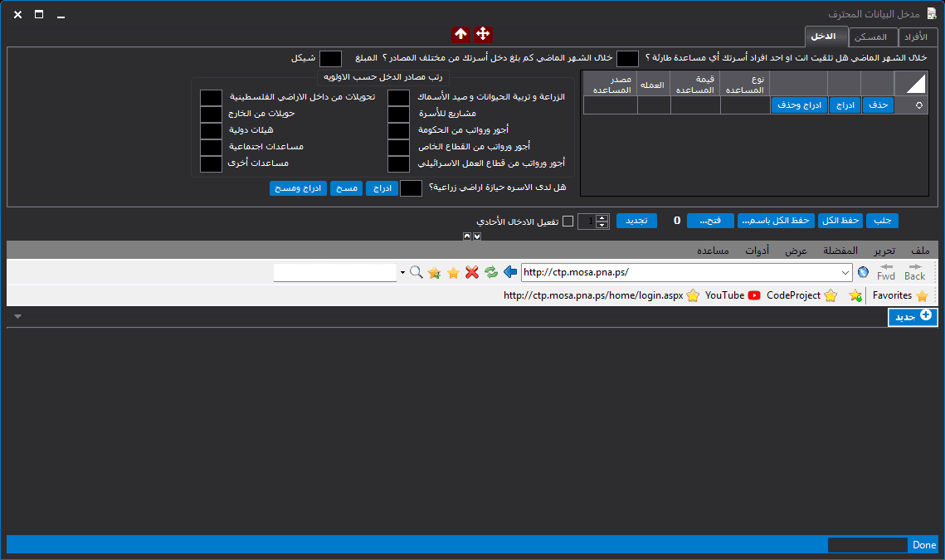Increase the numeric spinner value
945x560 pixels.
point(602,217)
